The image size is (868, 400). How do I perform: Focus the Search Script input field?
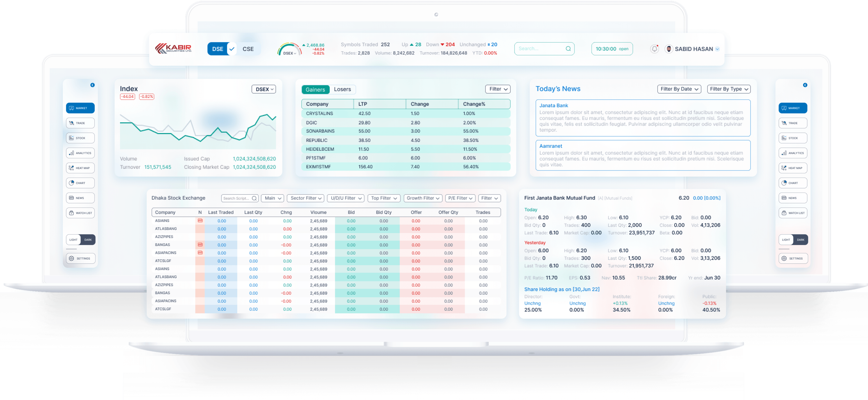(240, 198)
